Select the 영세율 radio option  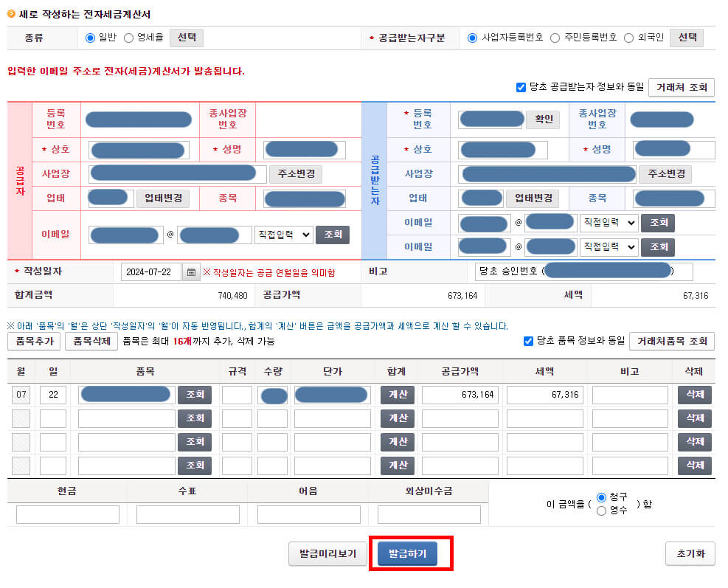click(131, 37)
